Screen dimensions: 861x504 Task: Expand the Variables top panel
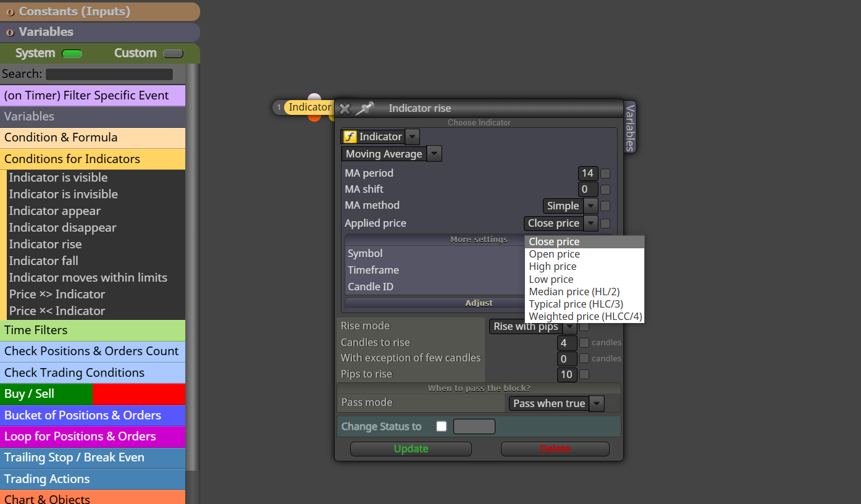coord(100,32)
